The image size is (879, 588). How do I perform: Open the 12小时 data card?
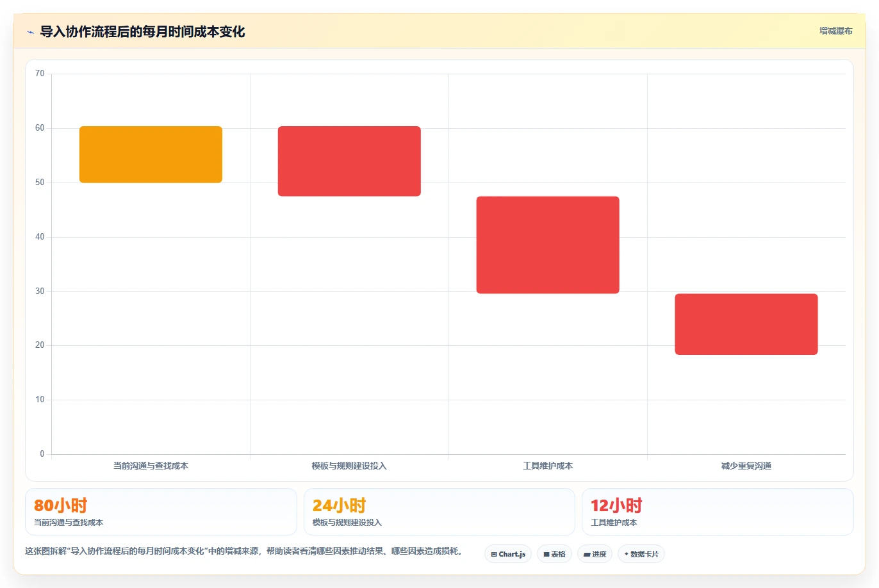click(718, 512)
